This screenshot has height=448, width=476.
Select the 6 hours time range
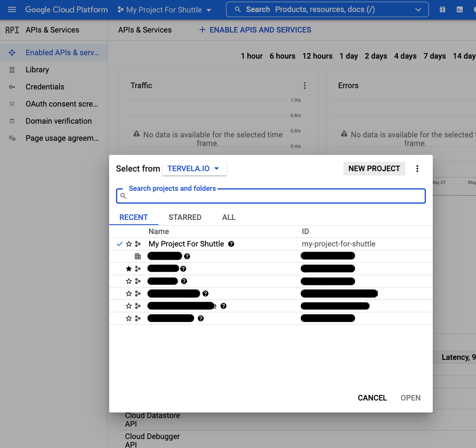pos(283,56)
